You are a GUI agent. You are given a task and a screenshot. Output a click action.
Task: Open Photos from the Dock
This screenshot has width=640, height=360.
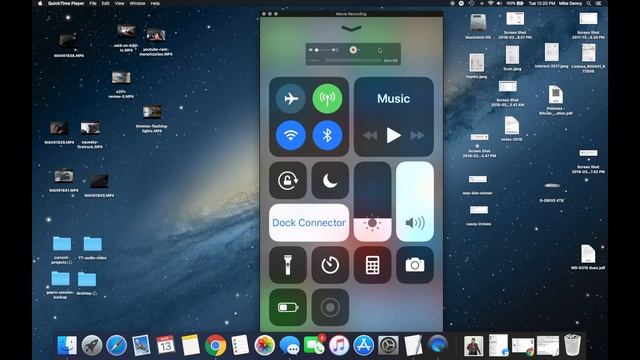[x=264, y=345]
